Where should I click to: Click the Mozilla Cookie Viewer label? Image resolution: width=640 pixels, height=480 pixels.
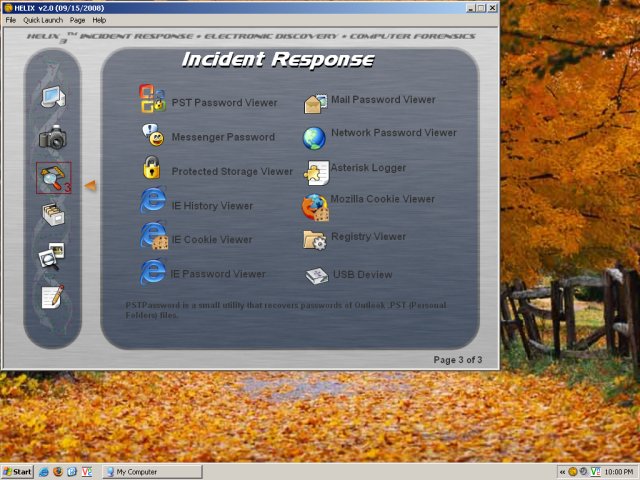pos(382,199)
